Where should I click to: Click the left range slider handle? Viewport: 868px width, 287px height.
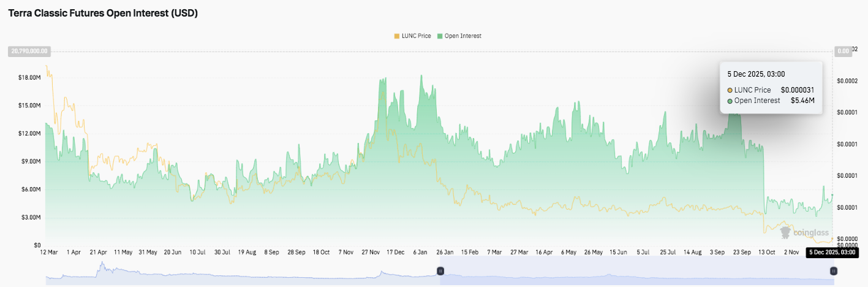(x=440, y=270)
